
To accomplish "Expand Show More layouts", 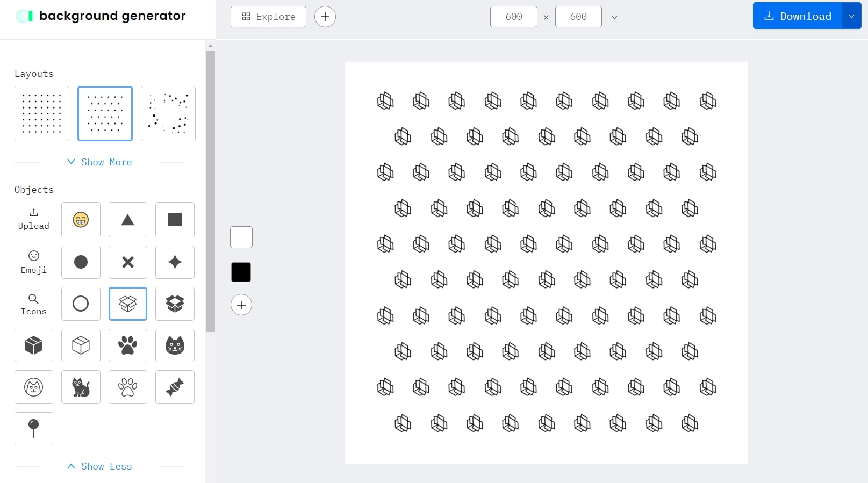I will (100, 162).
